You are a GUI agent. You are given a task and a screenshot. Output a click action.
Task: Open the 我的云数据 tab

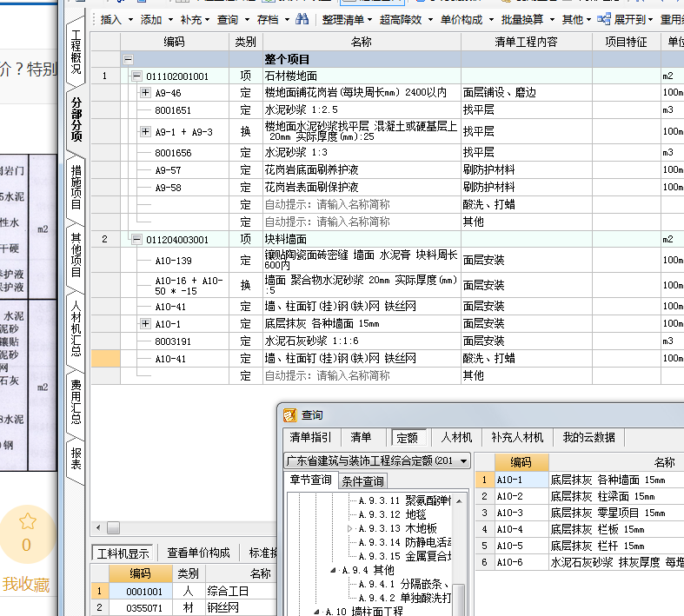[589, 437]
